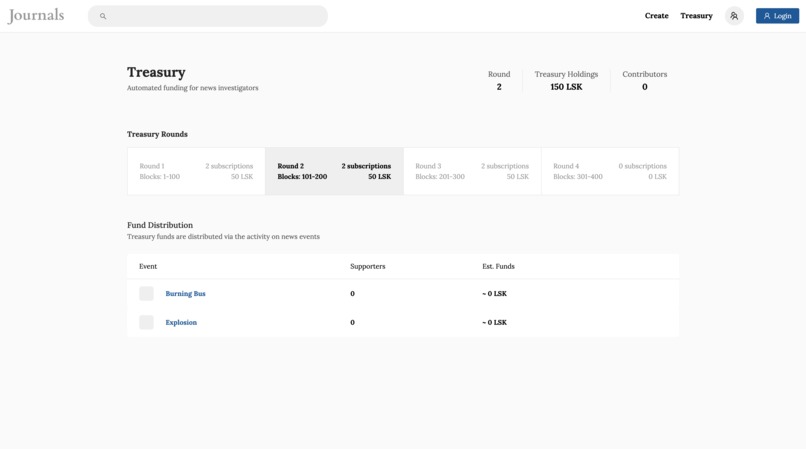Open the Create menu item
Screen dimensions: 806x449
pyautogui.click(x=656, y=16)
